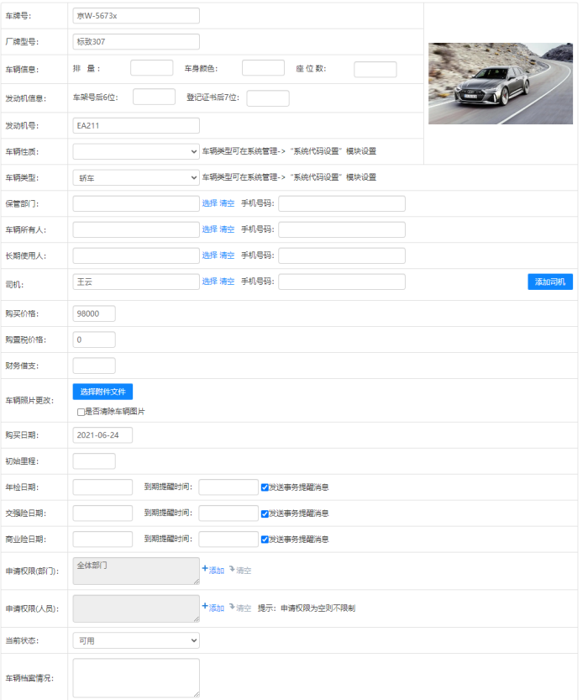Click the 发动机号 input containing EA211

tap(136, 126)
